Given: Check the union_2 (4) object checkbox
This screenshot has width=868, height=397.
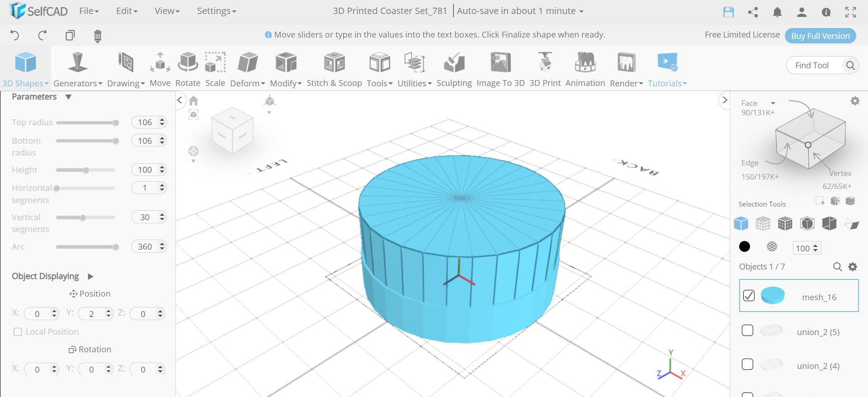Looking at the screenshot, I should 747,364.
